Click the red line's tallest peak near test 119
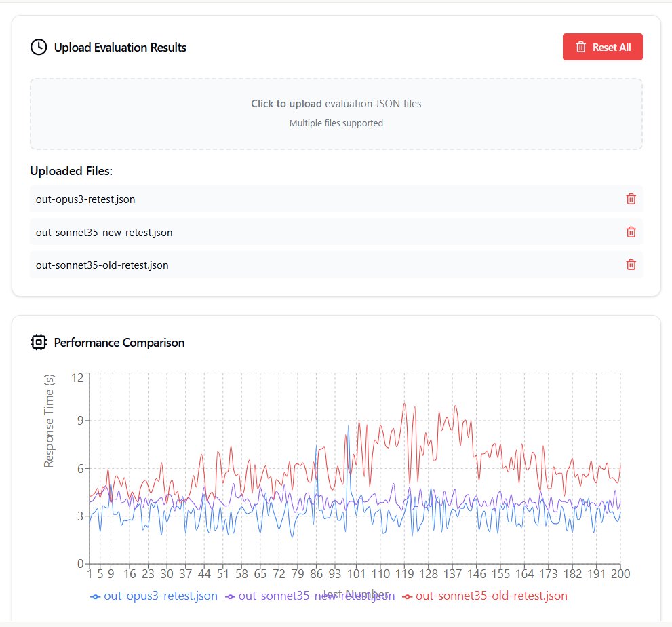This screenshot has width=672, height=627. tap(404, 403)
